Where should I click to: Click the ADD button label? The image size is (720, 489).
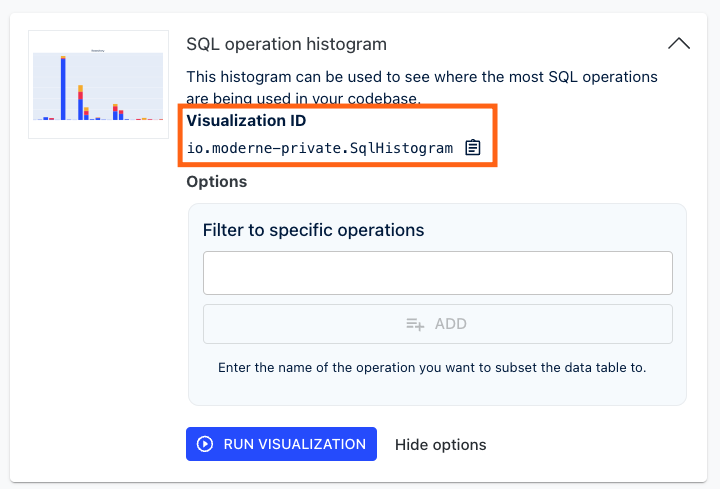point(450,324)
